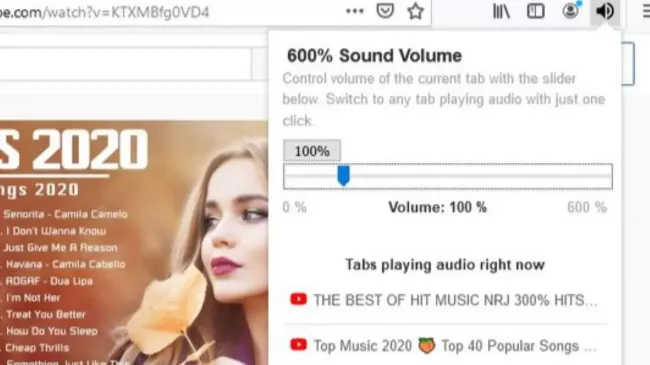Click the 100% reset volume button

[312, 151]
